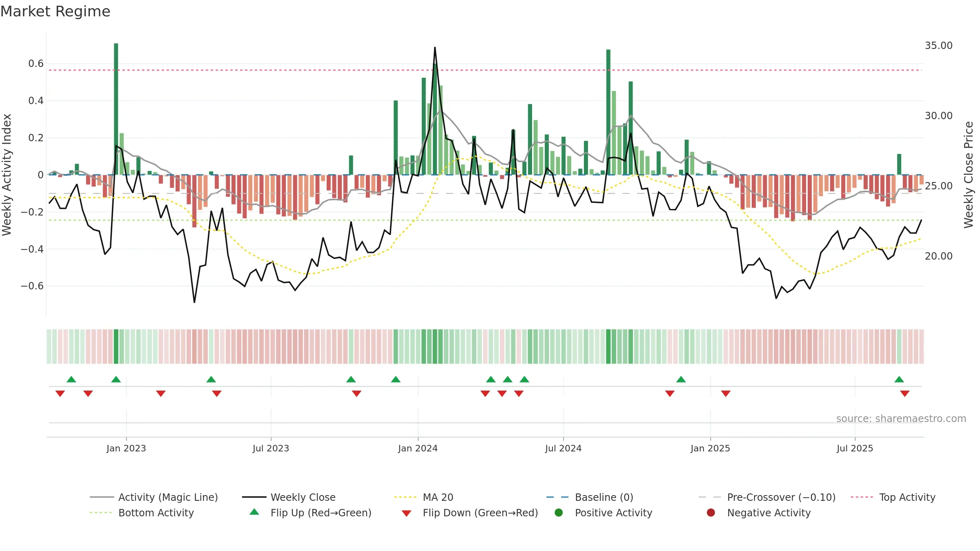The image size is (980, 551).
Task: Click the Weekly Close Price axis title
Action: (969, 175)
